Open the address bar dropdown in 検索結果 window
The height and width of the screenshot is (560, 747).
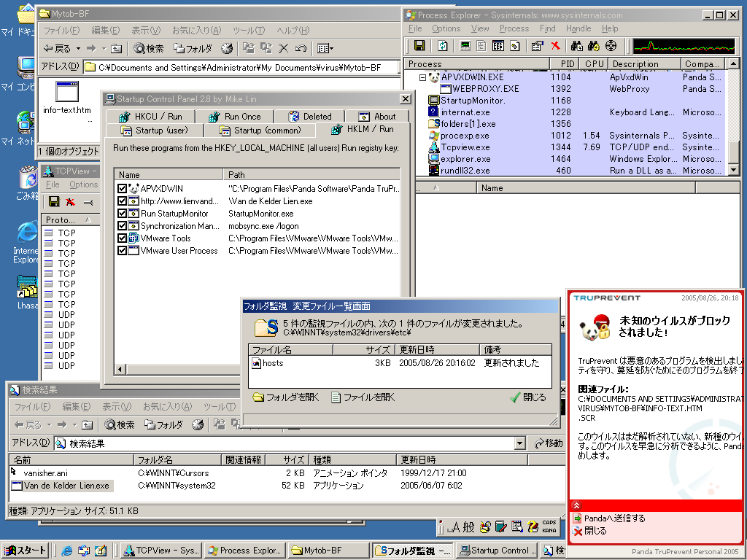pyautogui.click(x=519, y=443)
